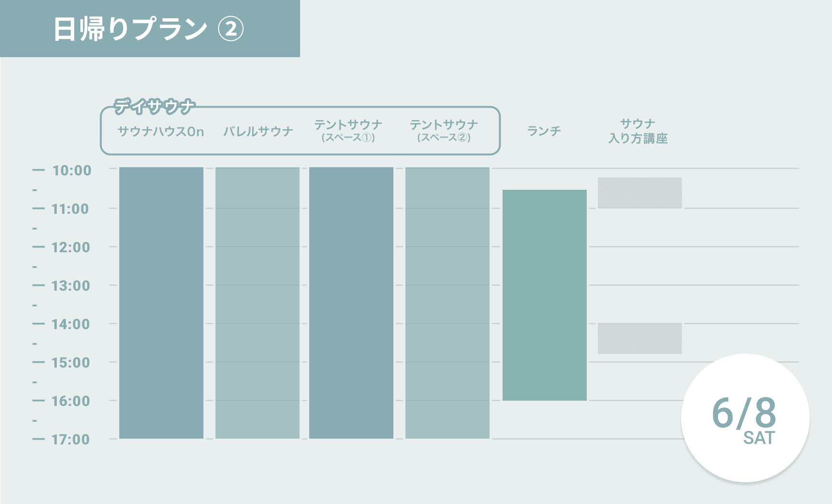Click the 6/8 SAT date circle
The image size is (832, 504).
[x=745, y=418]
